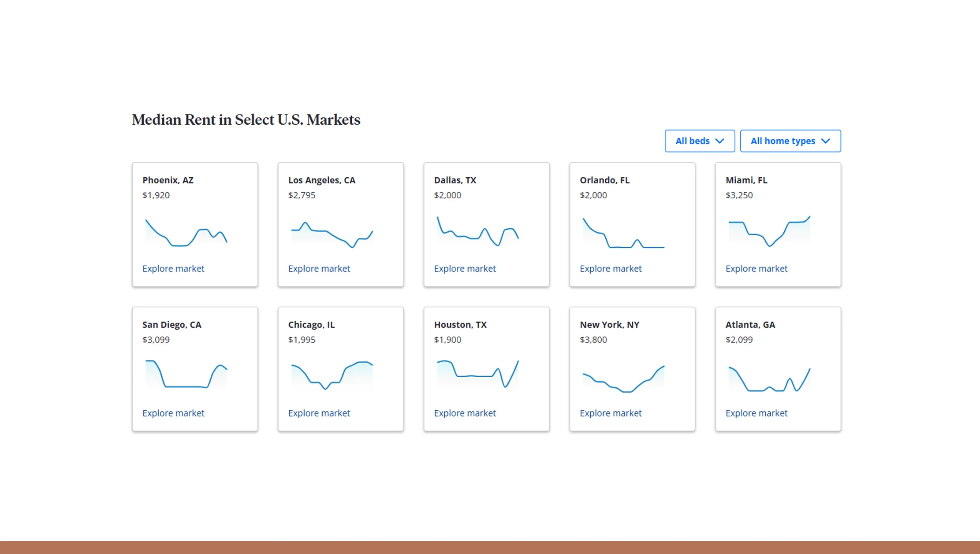This screenshot has width=980, height=554.
Task: Click the Houston, TX market card
Action: pos(486,369)
